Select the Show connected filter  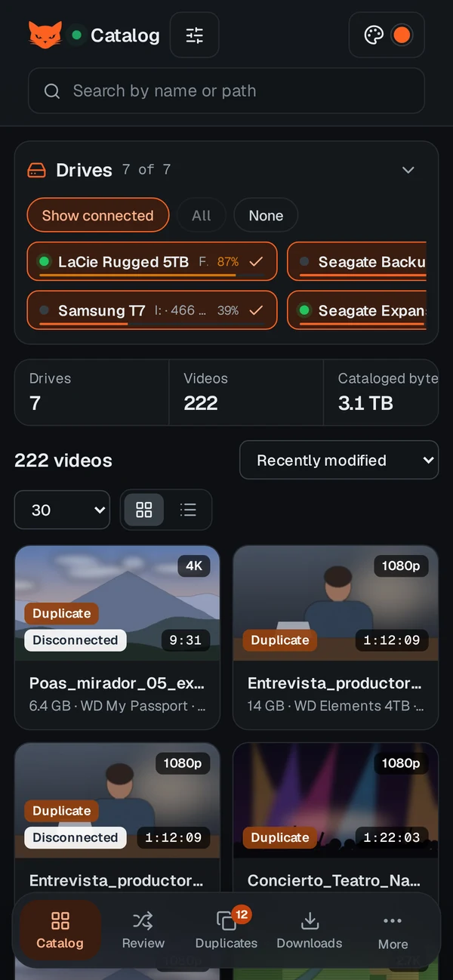click(97, 216)
